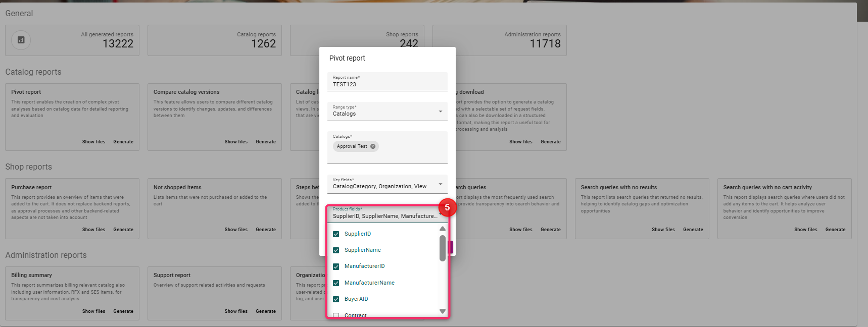Show files for Search queries with no results

[x=663, y=230]
